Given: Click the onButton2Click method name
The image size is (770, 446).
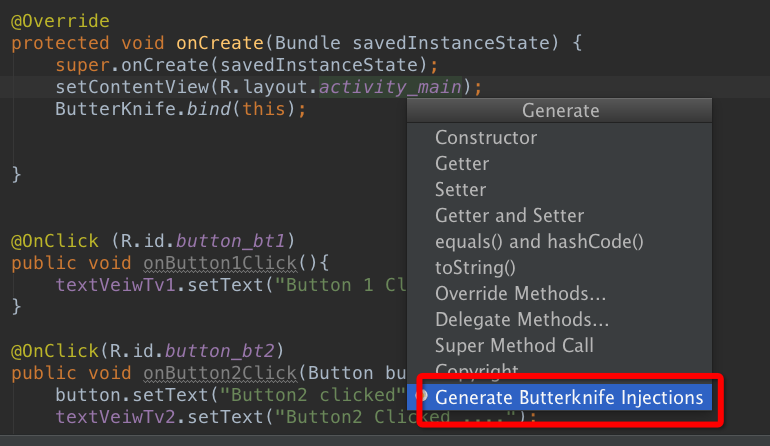Looking at the screenshot, I should [x=220, y=373].
